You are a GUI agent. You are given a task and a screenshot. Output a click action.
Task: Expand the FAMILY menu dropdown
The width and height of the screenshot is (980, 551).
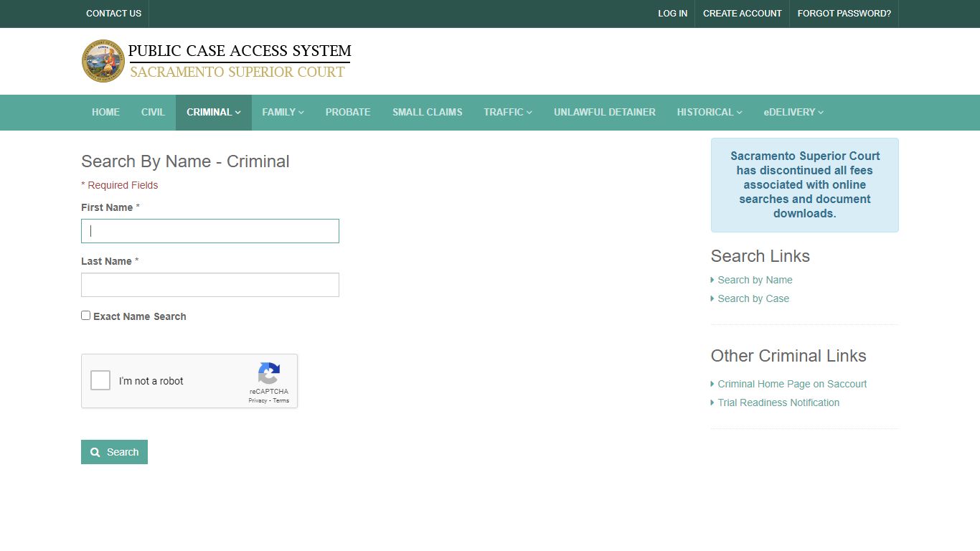coord(283,112)
